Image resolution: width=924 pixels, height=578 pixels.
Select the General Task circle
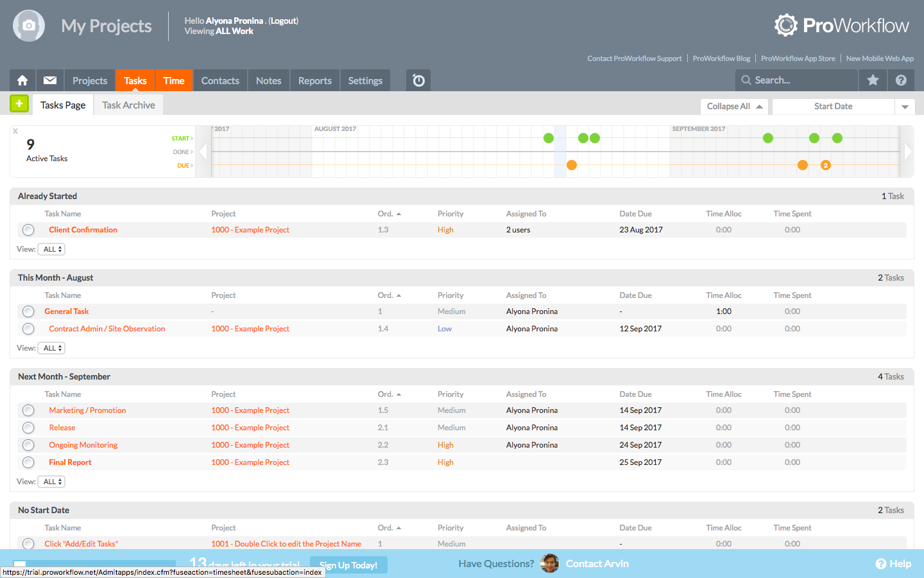pos(28,311)
